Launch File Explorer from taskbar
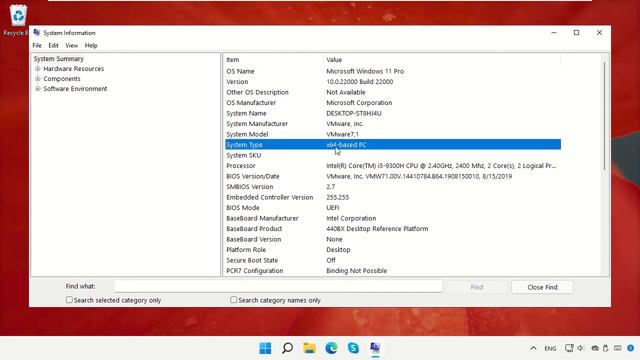This screenshot has width=640, height=360. (309, 348)
